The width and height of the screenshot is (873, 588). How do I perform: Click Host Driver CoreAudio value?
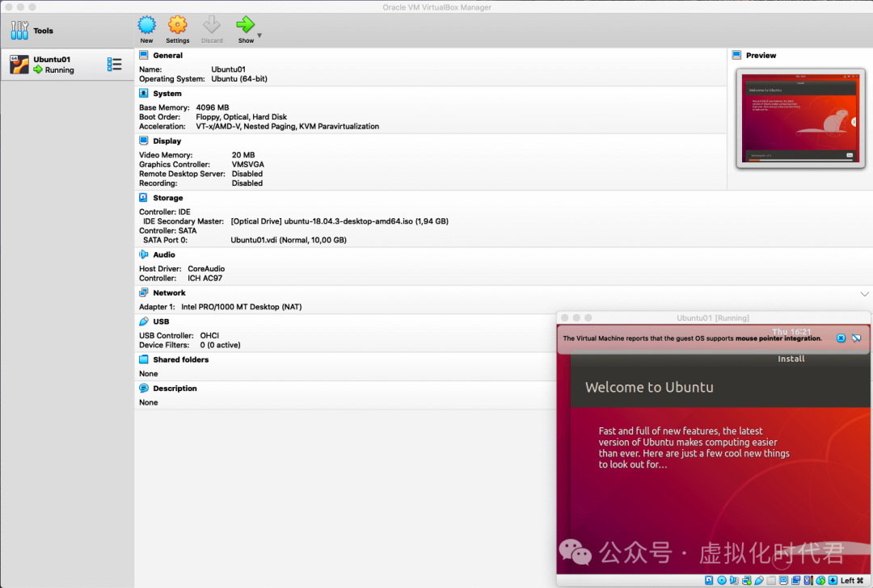(x=206, y=269)
